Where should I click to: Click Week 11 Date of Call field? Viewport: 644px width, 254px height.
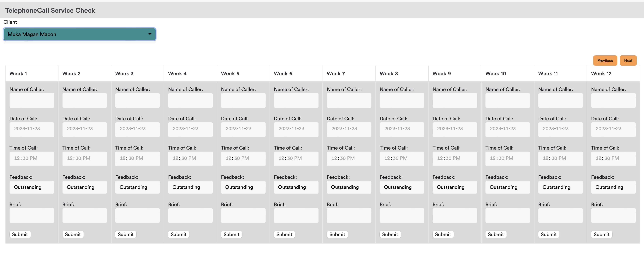click(560, 129)
